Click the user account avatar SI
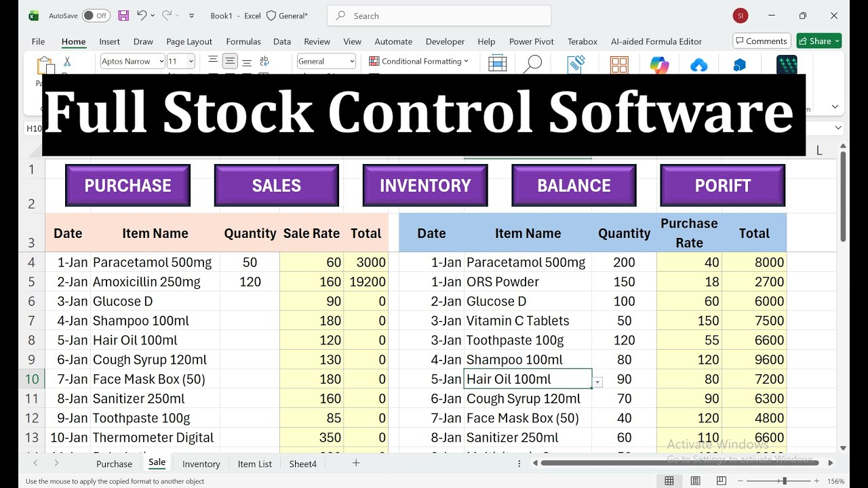The image size is (868, 488). pyautogui.click(x=741, y=16)
